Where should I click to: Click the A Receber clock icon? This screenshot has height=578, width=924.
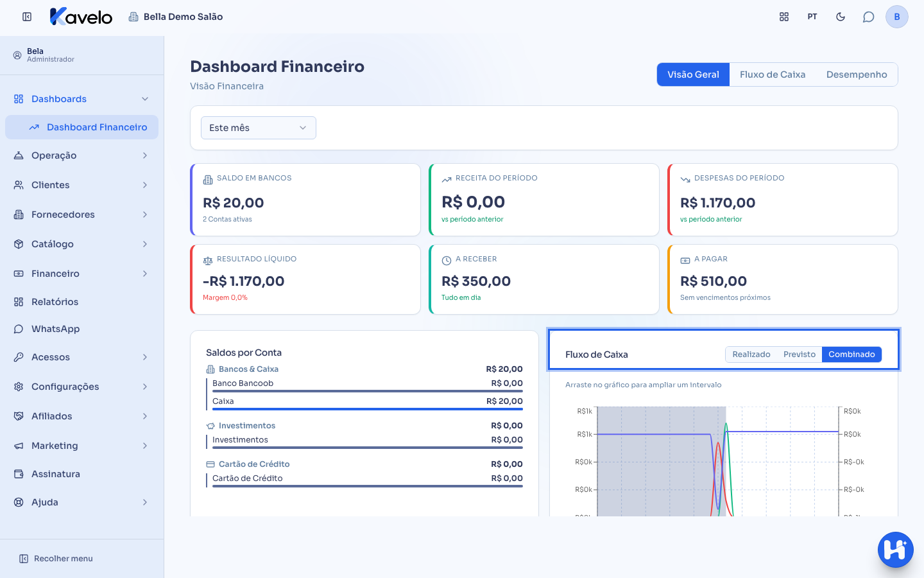[447, 260]
